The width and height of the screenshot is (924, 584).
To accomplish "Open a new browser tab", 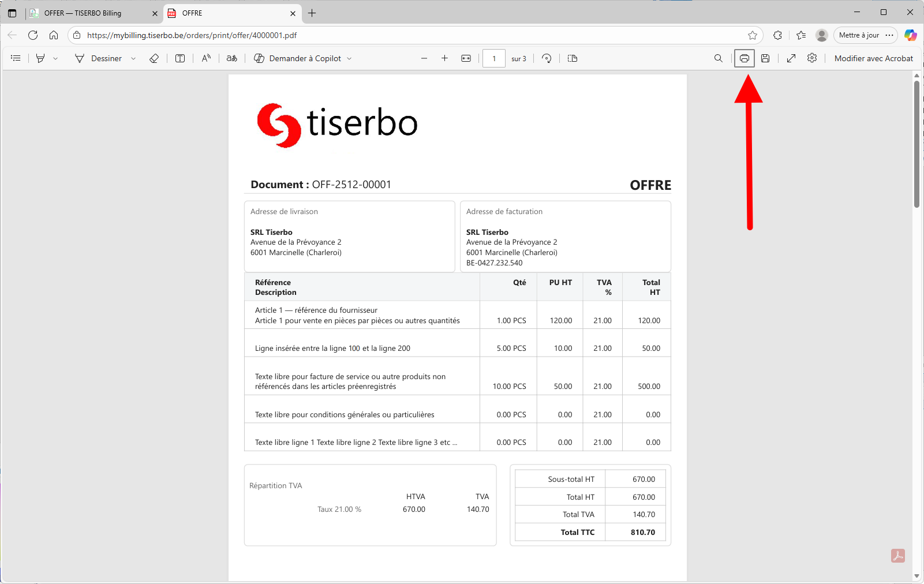I will point(312,13).
